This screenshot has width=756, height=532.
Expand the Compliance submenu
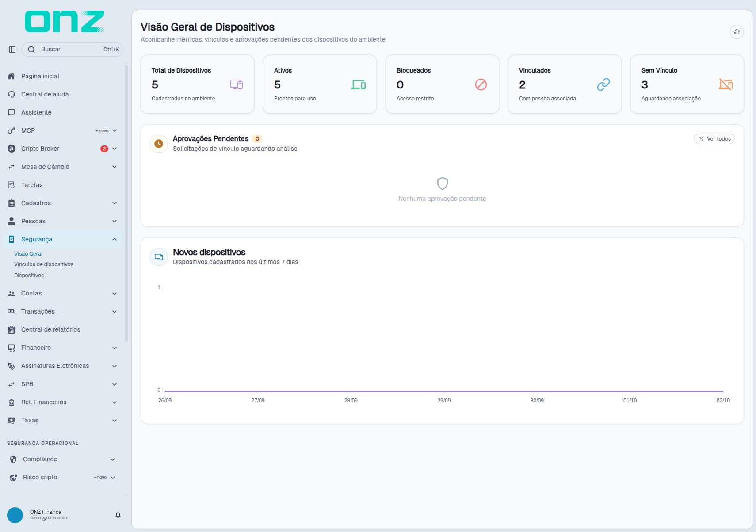pos(113,459)
